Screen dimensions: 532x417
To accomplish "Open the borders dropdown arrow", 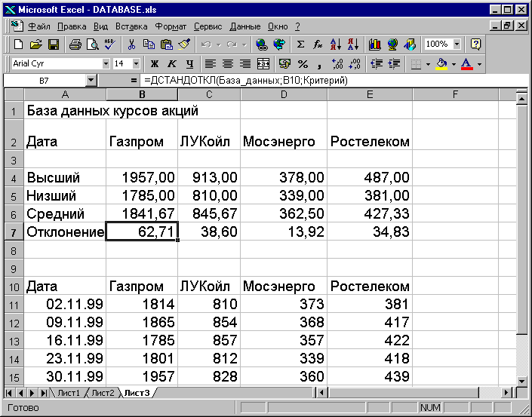I will click(x=428, y=64).
